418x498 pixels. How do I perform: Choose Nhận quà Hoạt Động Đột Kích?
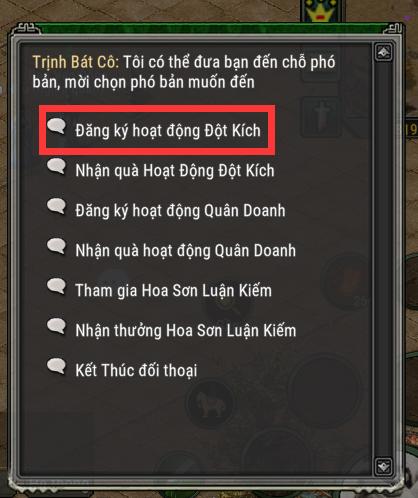tap(175, 171)
